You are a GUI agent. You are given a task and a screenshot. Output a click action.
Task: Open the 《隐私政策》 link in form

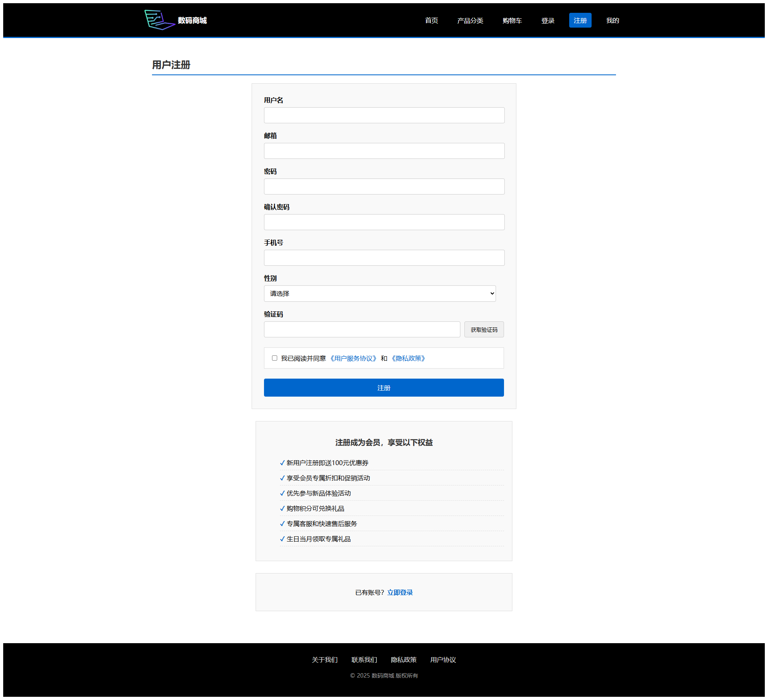tap(408, 358)
